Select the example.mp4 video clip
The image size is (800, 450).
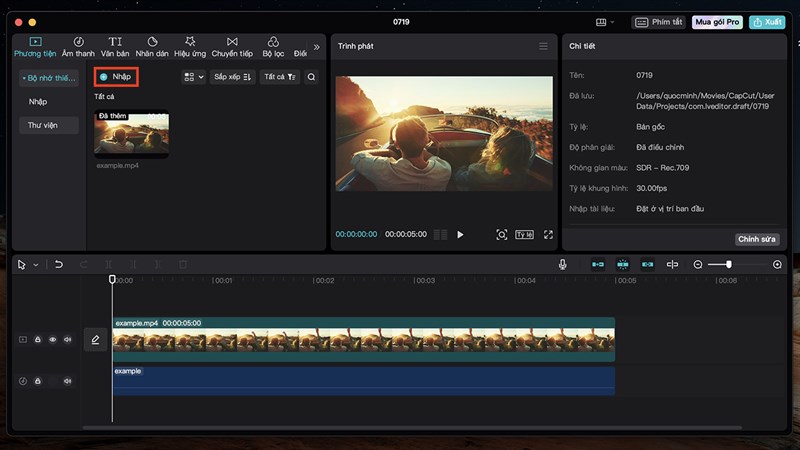pos(364,340)
